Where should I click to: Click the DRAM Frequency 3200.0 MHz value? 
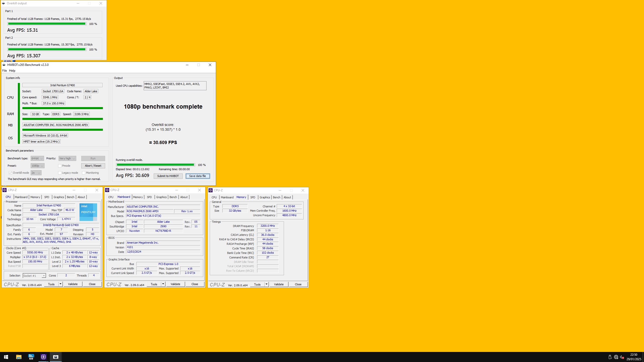[268, 226]
